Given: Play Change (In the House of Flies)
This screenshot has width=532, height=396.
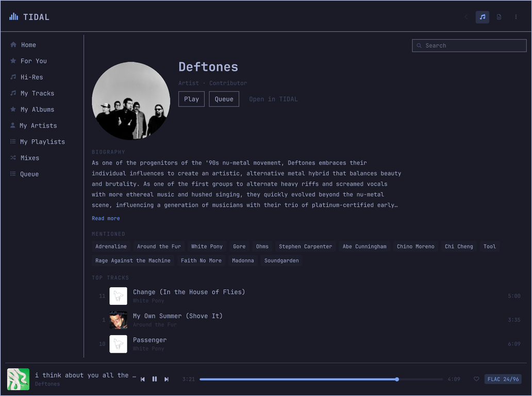Looking at the screenshot, I should [189, 292].
